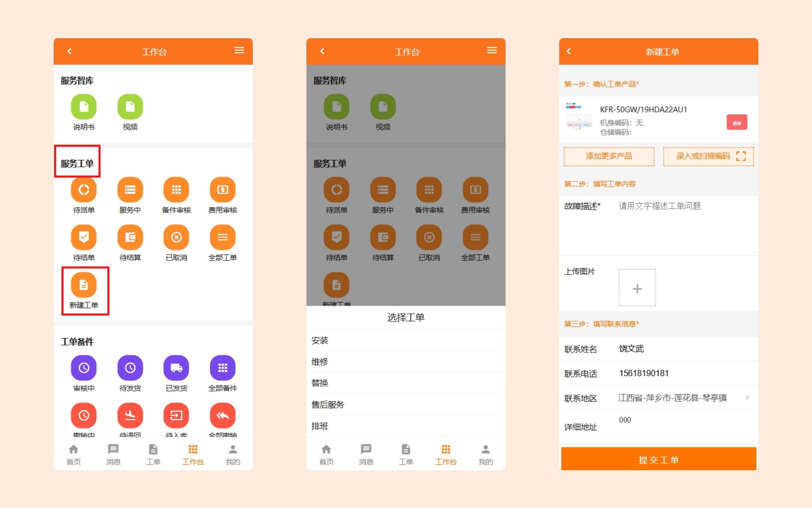Viewport: 812px width, 508px height.
Task: Tap 录入或扫描编码 button
Action: [708, 156]
